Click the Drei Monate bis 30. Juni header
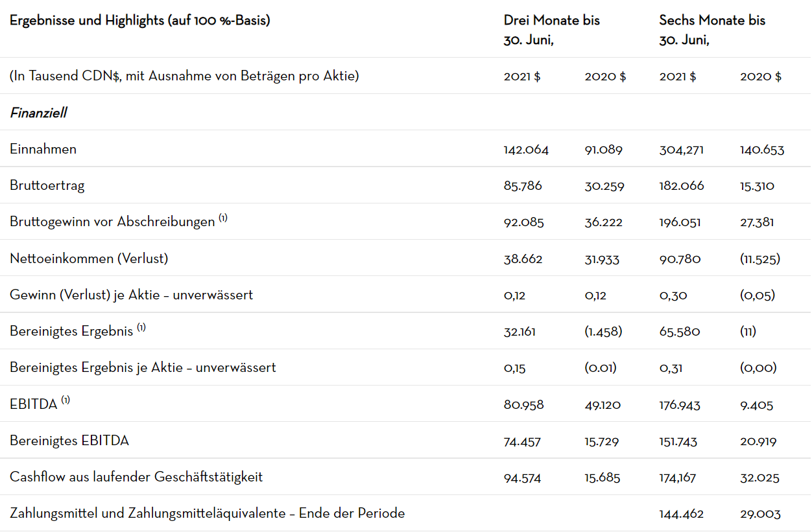Image resolution: width=812 pixels, height=532 pixels. pos(551,29)
